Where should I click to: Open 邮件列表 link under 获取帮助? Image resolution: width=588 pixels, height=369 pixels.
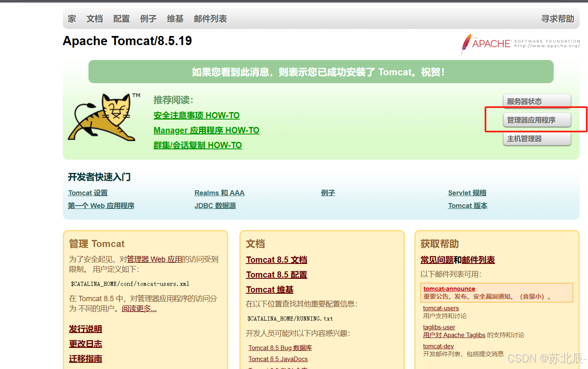coord(478,260)
